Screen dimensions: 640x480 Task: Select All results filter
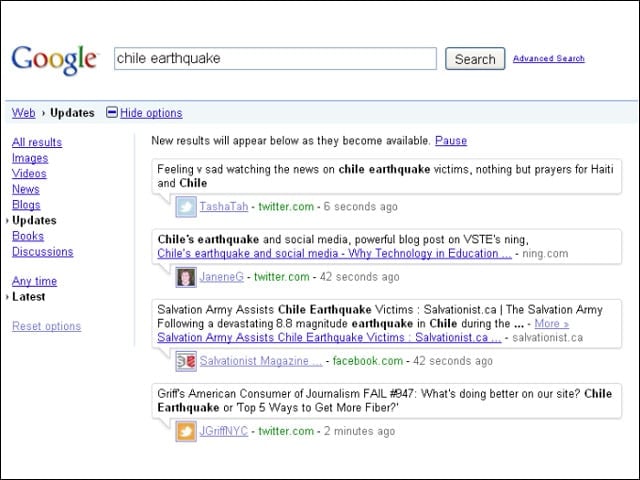(x=37, y=142)
